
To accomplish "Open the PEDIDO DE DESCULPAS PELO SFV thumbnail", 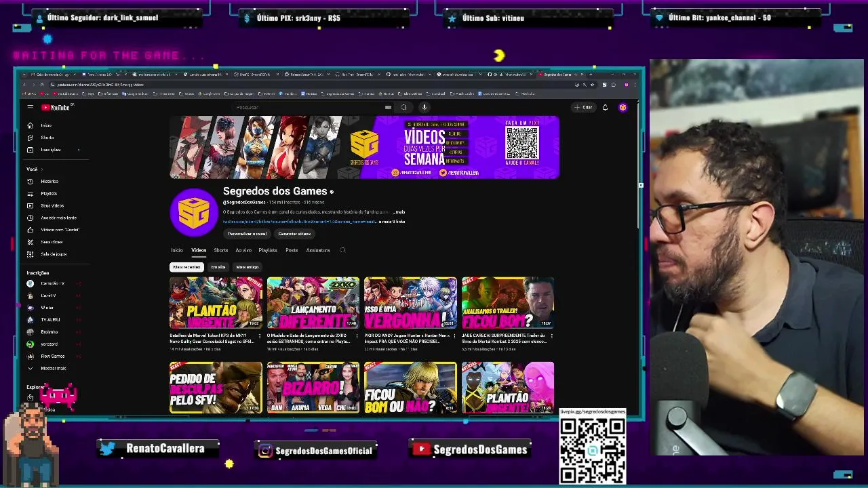I will click(x=216, y=387).
